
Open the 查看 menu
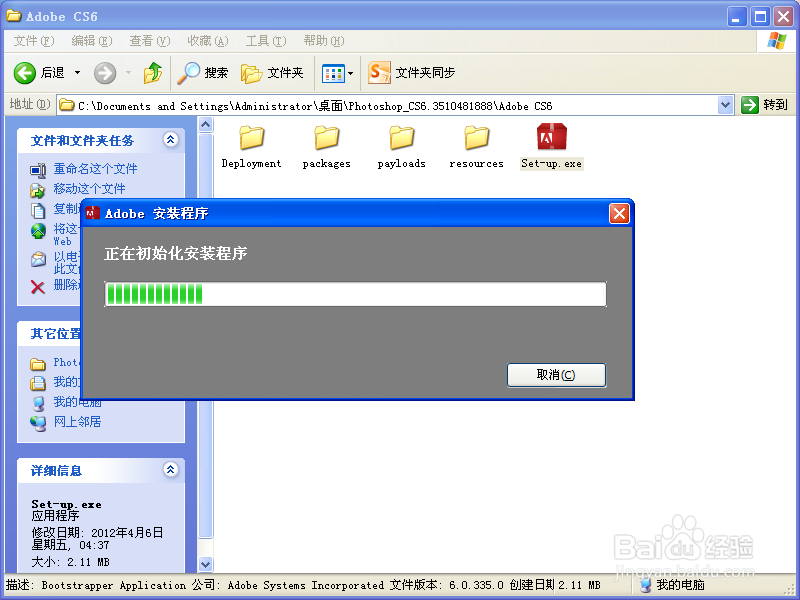(148, 41)
